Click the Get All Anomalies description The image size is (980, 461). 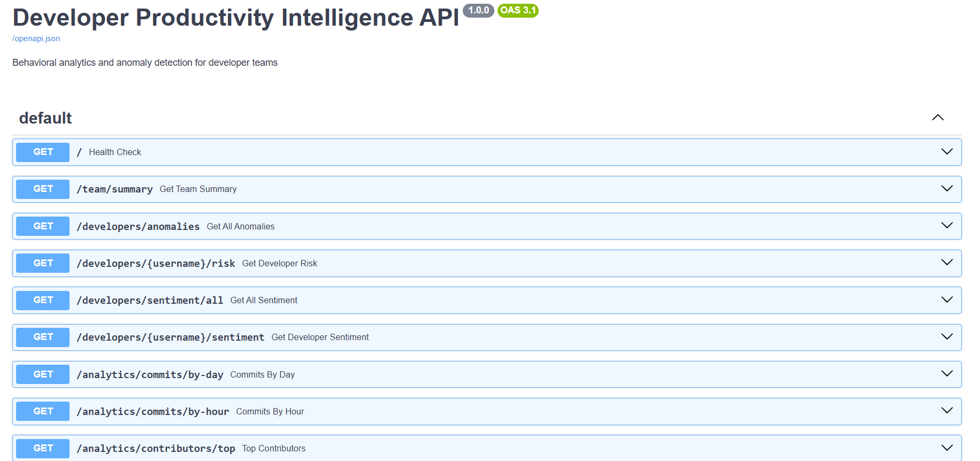241,226
